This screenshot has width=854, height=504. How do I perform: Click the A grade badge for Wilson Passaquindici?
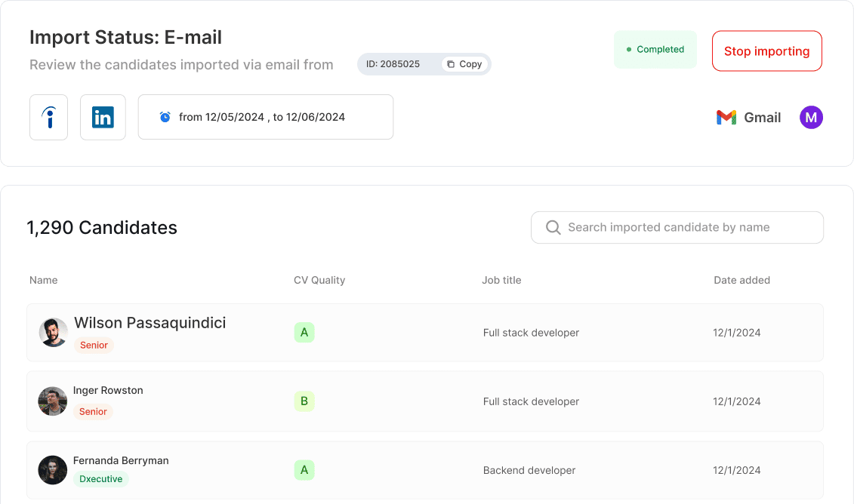[x=304, y=333]
